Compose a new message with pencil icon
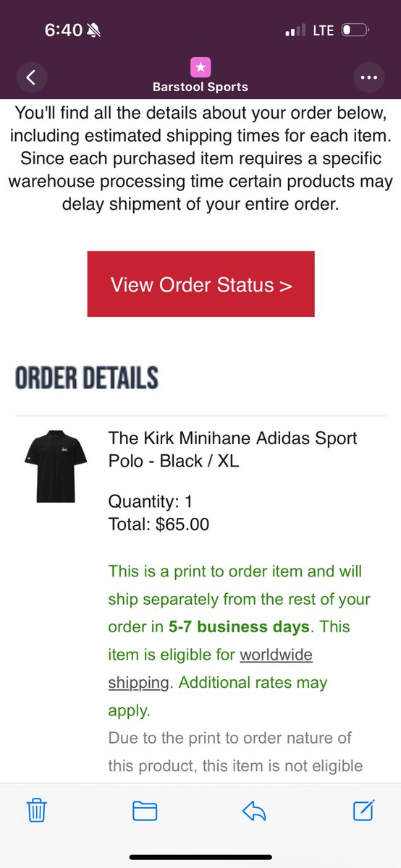Viewport: 401px width, 868px height. pyautogui.click(x=363, y=809)
